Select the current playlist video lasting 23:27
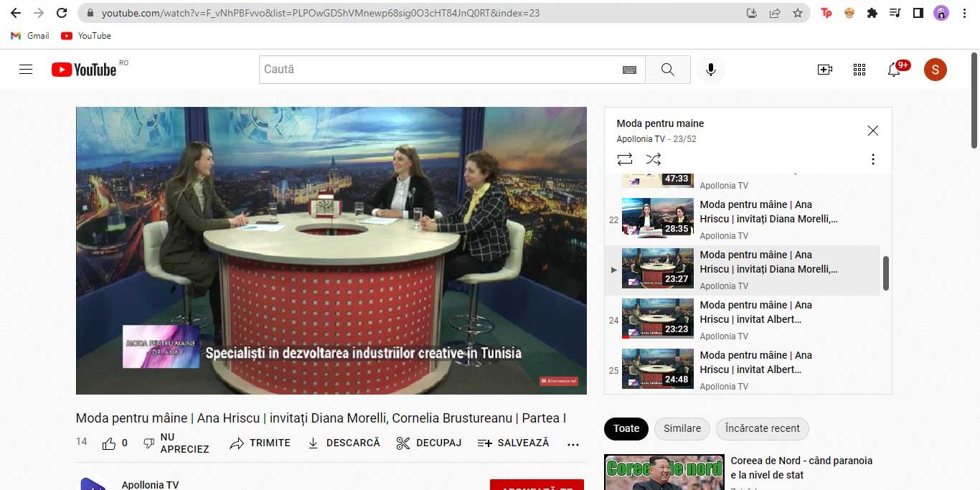Screen dimensions: 980x490 pos(743,270)
